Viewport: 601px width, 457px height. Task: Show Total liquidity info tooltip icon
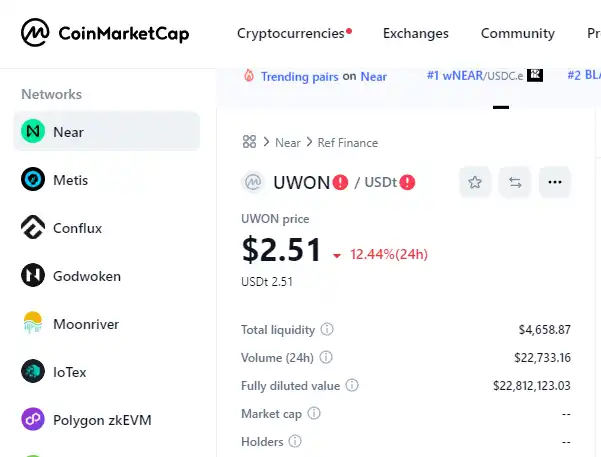(x=327, y=329)
